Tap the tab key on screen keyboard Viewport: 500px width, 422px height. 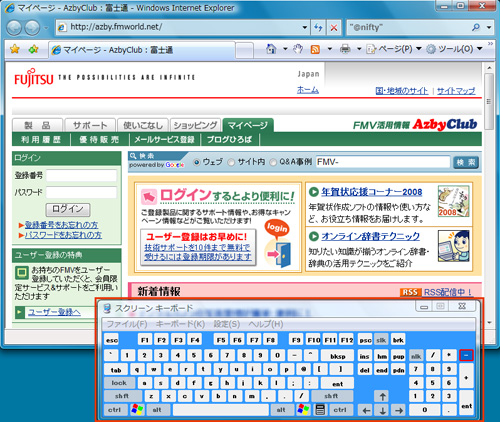tap(116, 370)
